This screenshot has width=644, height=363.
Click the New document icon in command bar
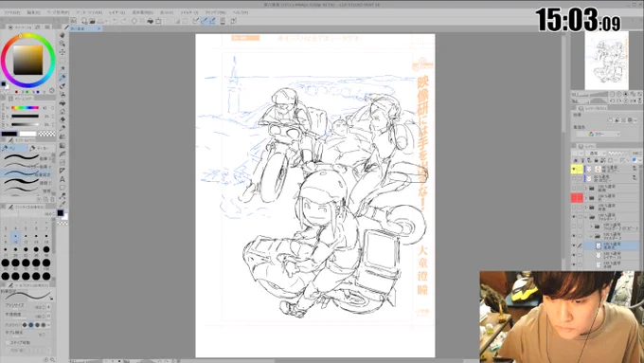click(84, 21)
